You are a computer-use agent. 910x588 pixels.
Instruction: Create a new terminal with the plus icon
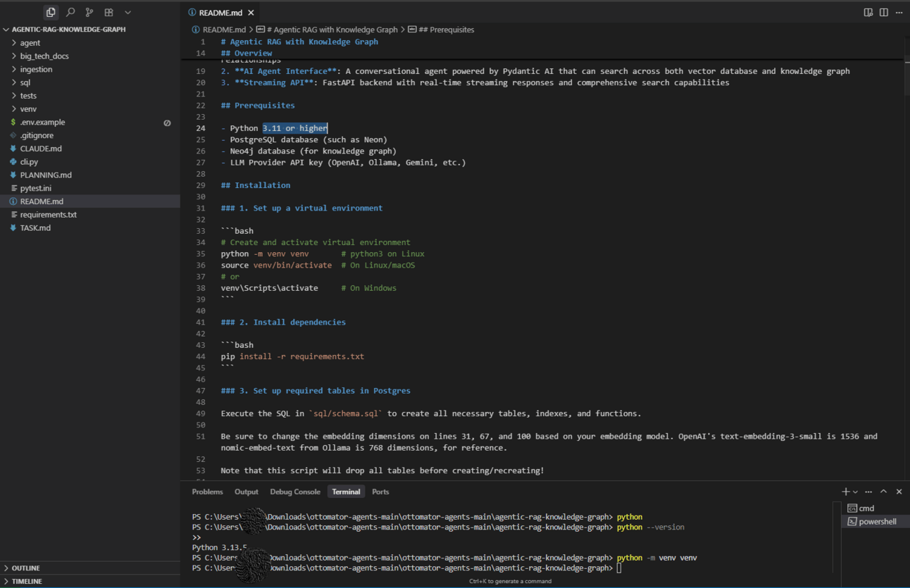845,492
